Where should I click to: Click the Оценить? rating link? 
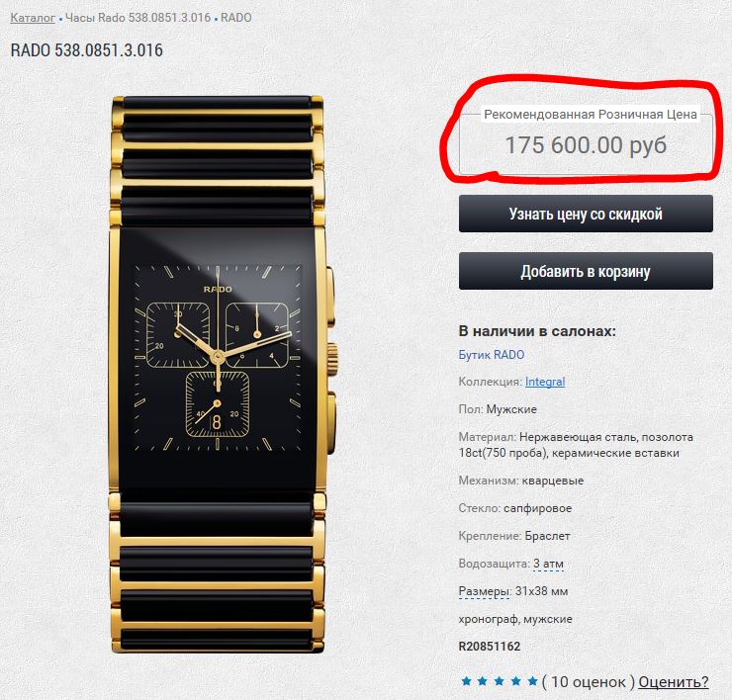point(674,682)
